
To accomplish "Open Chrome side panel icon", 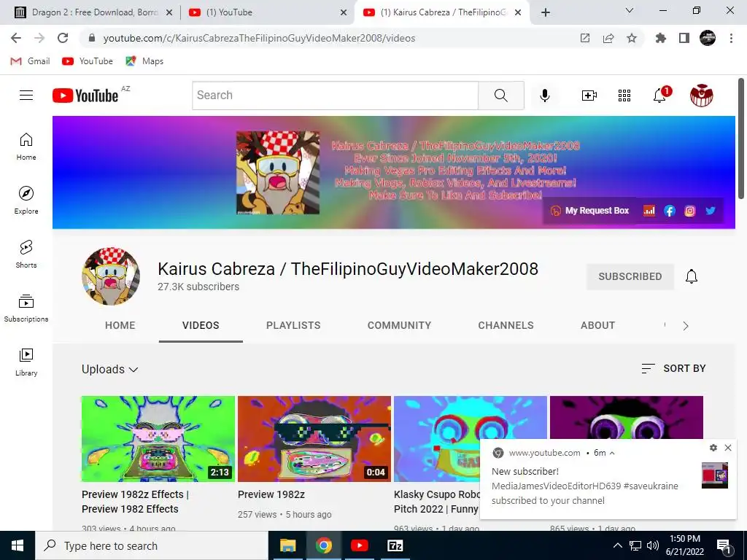I will click(x=684, y=38).
